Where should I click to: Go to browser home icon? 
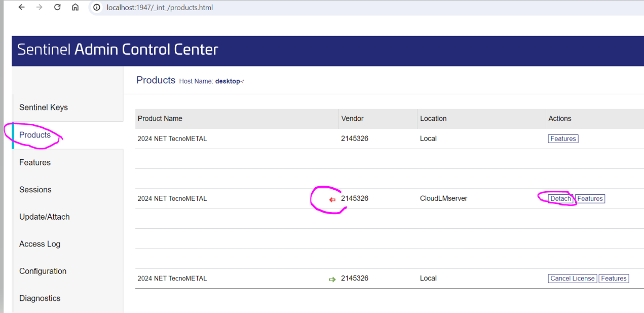[x=75, y=8]
